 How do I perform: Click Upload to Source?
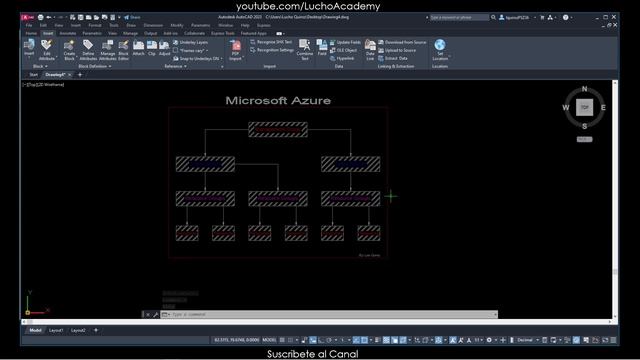397,50
